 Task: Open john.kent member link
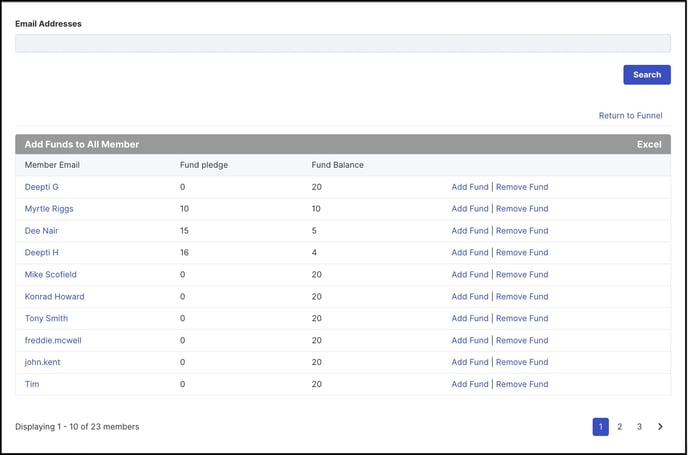42,362
